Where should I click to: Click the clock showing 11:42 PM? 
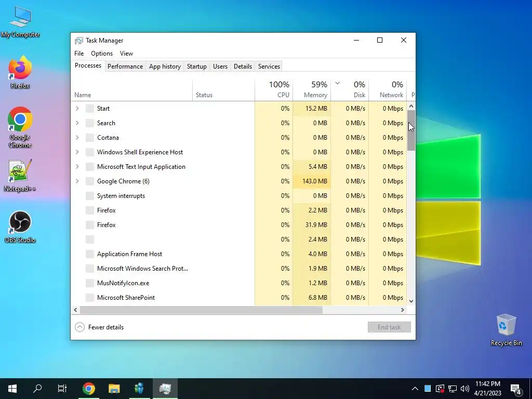click(x=487, y=389)
